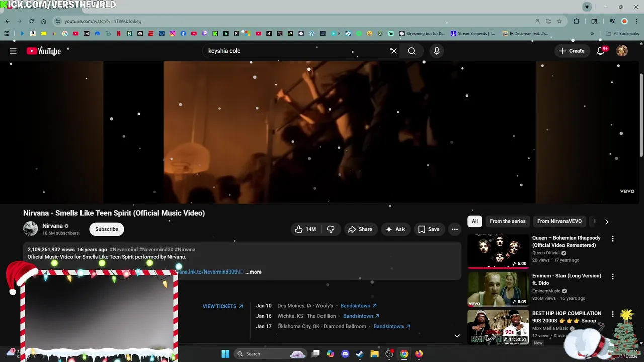Open Chrome home page button
This screenshot has height=362, width=644.
click(x=43, y=21)
